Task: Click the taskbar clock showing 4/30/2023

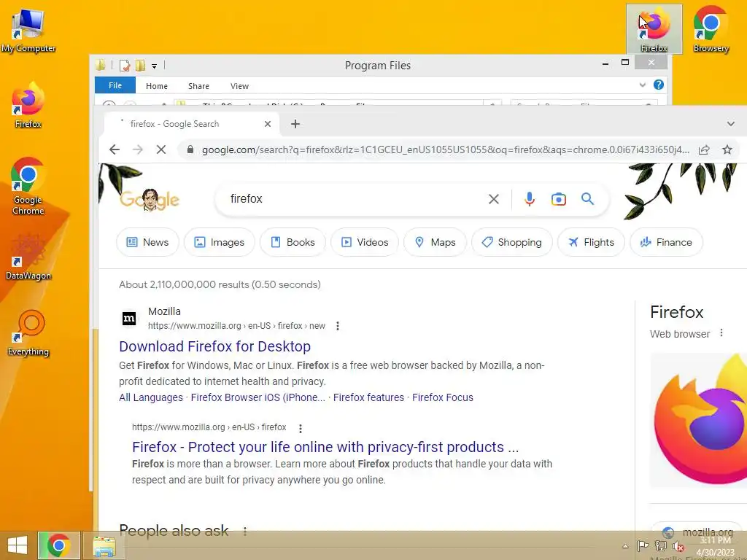Action: tap(716, 546)
